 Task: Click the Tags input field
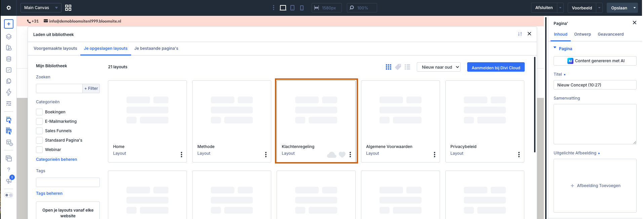pyautogui.click(x=68, y=182)
